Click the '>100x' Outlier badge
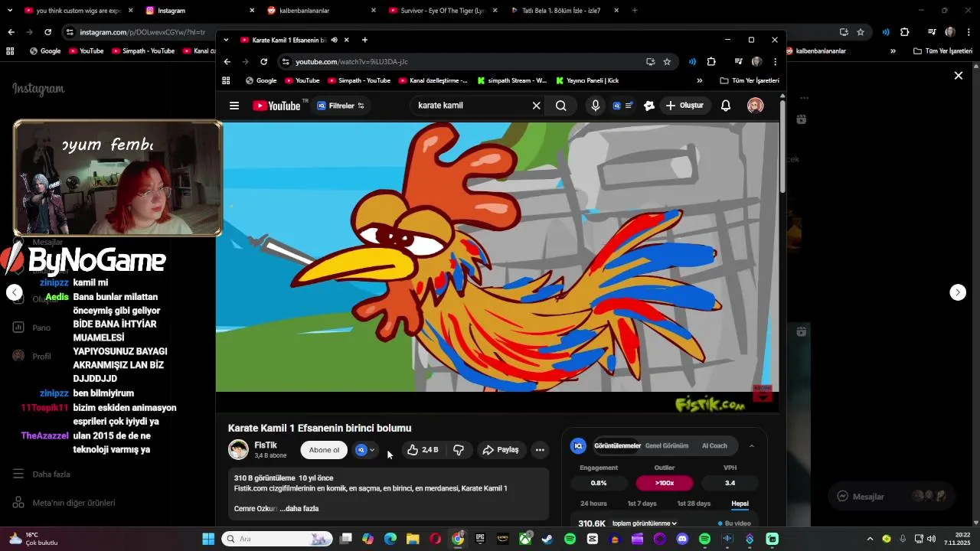 click(664, 483)
